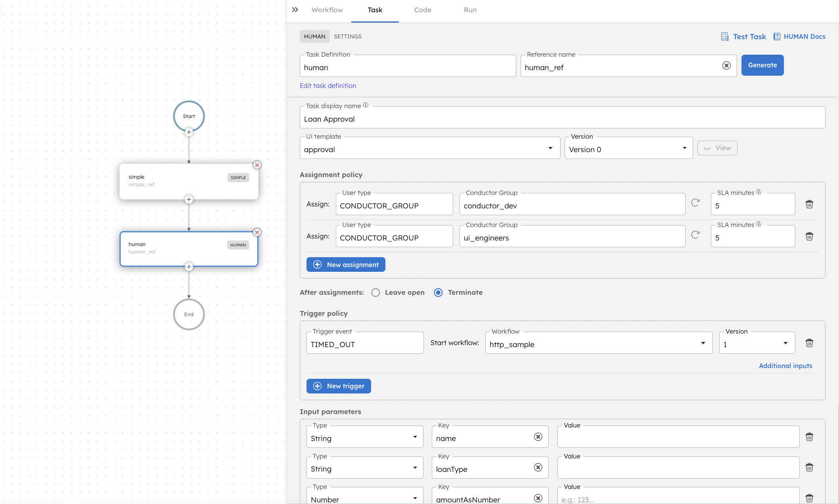
Task: Delete the TIMED_OUT trigger
Action: pos(809,343)
